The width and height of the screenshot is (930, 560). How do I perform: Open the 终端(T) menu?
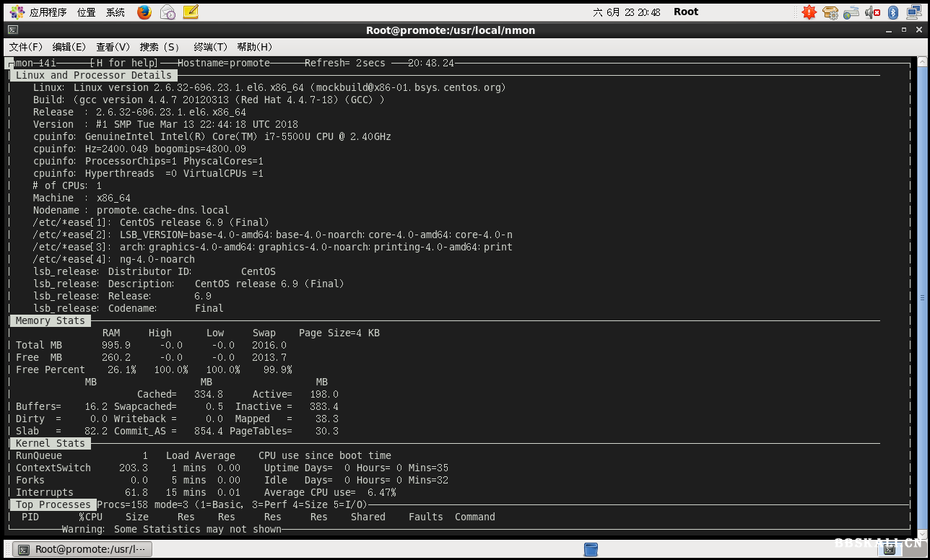click(209, 47)
